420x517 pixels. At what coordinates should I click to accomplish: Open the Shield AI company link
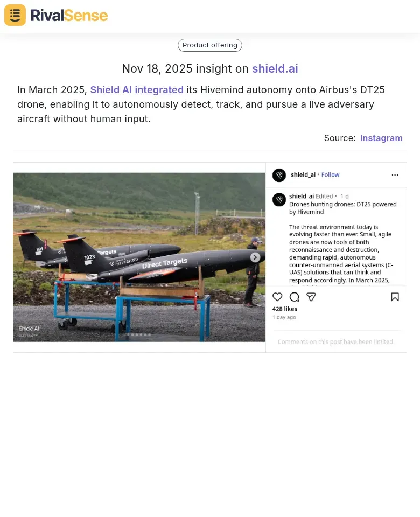point(111,90)
